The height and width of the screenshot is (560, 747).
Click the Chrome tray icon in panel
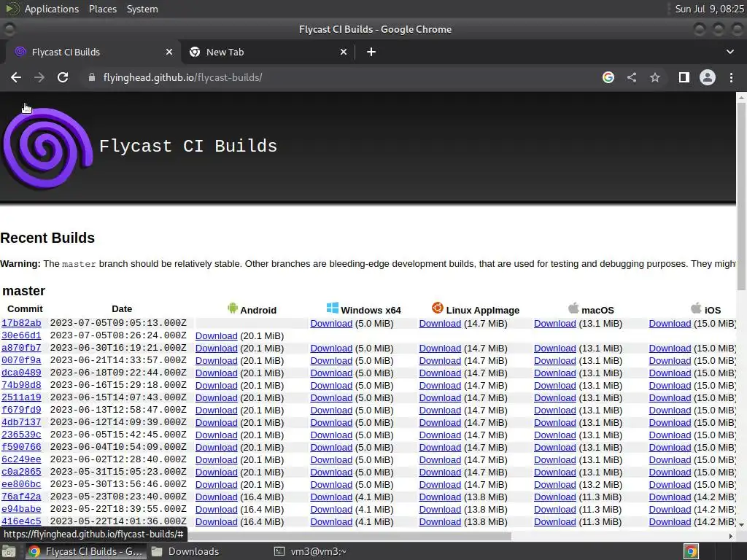(x=691, y=551)
